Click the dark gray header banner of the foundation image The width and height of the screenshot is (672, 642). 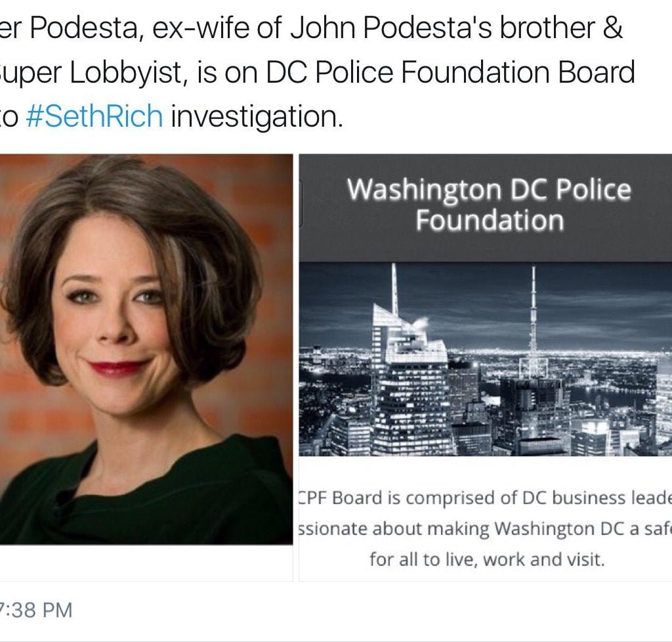[485, 208]
